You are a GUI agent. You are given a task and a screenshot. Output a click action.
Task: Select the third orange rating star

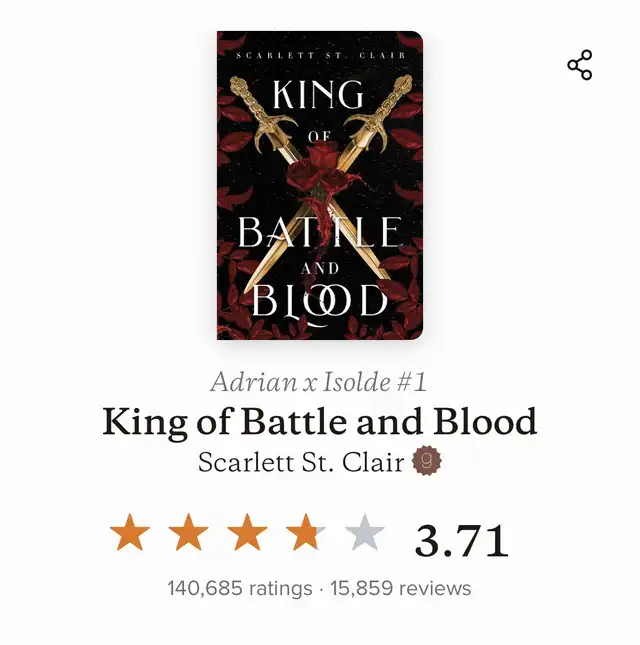(247, 532)
